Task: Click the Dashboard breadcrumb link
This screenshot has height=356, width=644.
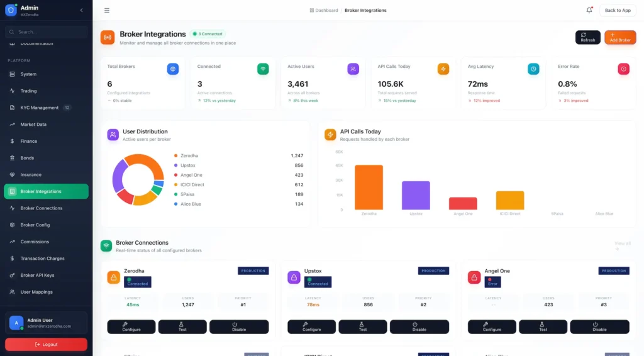Action: pos(324,10)
